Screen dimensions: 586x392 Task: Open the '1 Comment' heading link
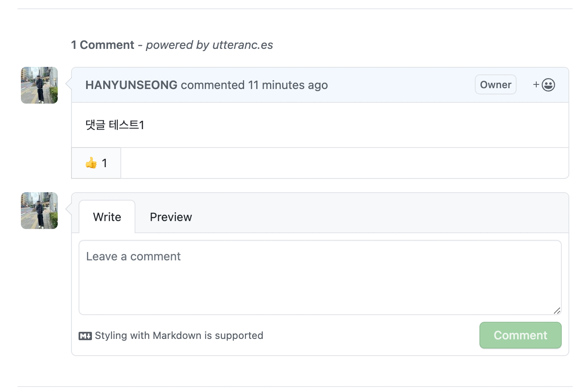pyautogui.click(x=103, y=45)
